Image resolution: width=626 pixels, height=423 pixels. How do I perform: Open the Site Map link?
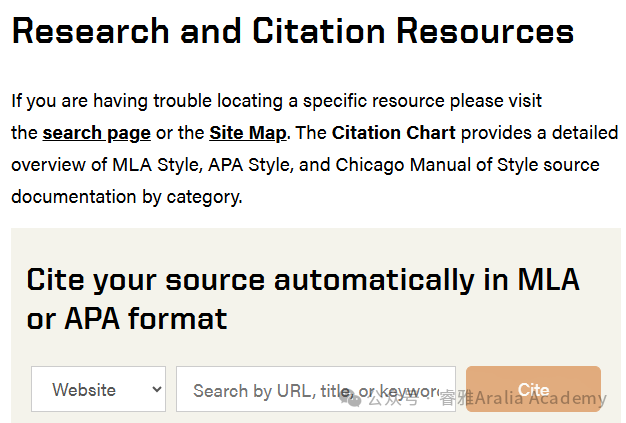pos(248,133)
